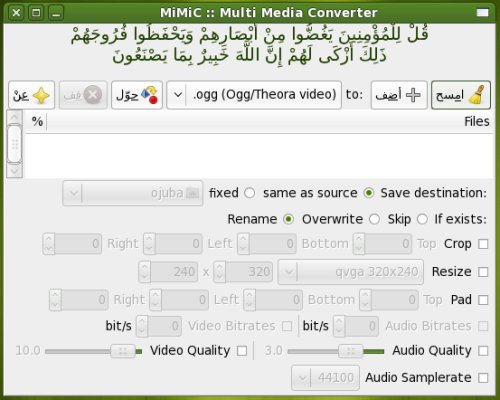The height and width of the screenshot is (400, 500).
Task: Click the Files column header
Action: (x=270, y=122)
